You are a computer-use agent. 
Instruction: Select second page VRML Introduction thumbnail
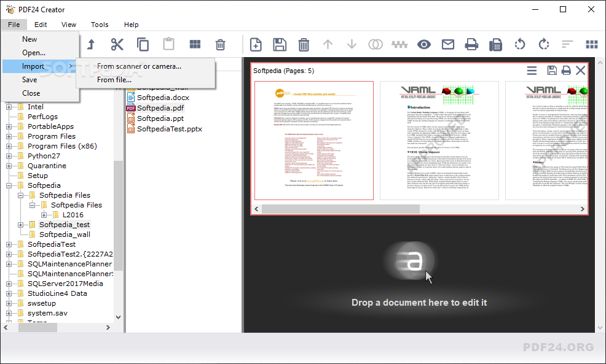coord(439,141)
